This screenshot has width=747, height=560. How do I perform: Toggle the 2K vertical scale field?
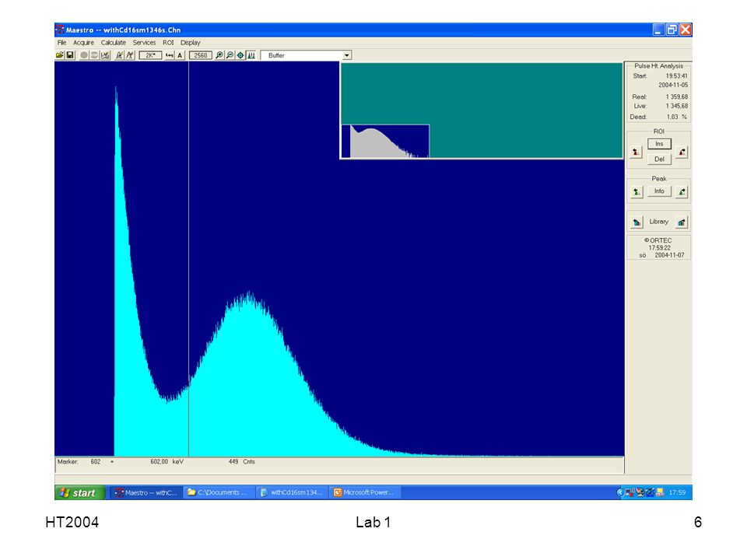(150, 55)
